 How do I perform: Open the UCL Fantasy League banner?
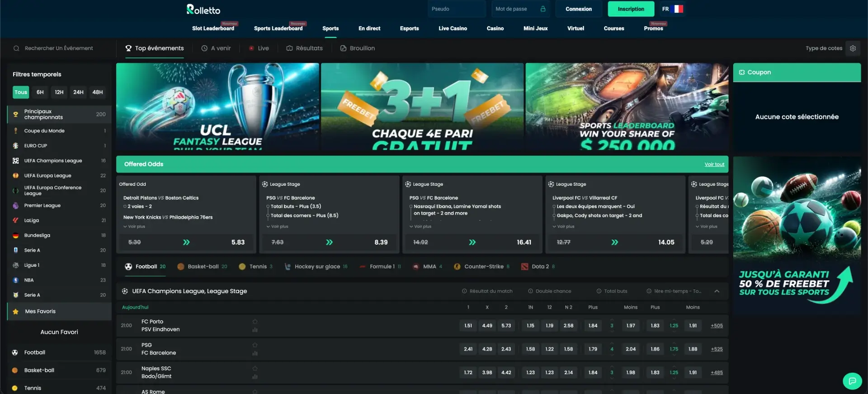(x=217, y=107)
